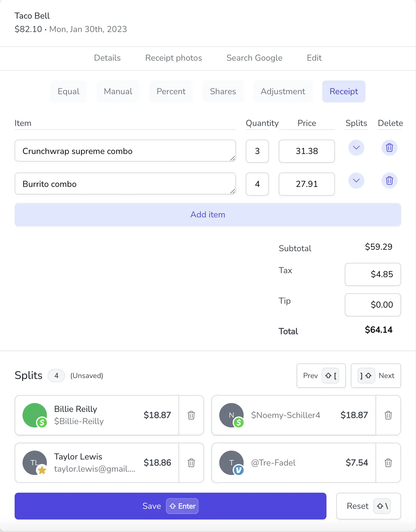Click the Subtotal $59.29 value
Image resolution: width=416 pixels, height=532 pixels.
click(x=379, y=247)
